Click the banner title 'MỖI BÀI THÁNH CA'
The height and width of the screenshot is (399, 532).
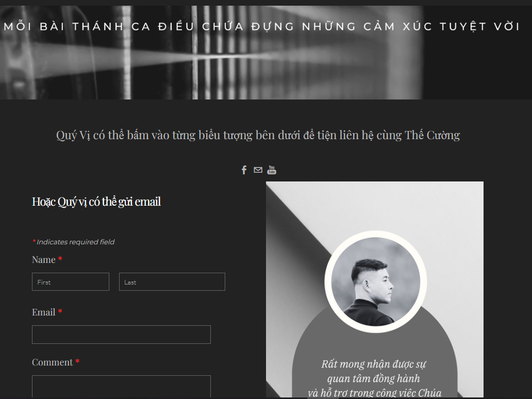pos(77,26)
